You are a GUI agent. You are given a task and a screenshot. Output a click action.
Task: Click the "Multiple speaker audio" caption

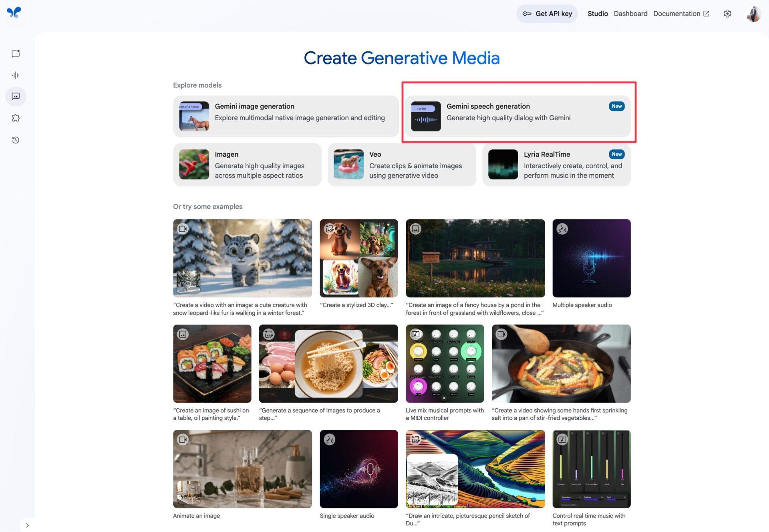pyautogui.click(x=582, y=305)
